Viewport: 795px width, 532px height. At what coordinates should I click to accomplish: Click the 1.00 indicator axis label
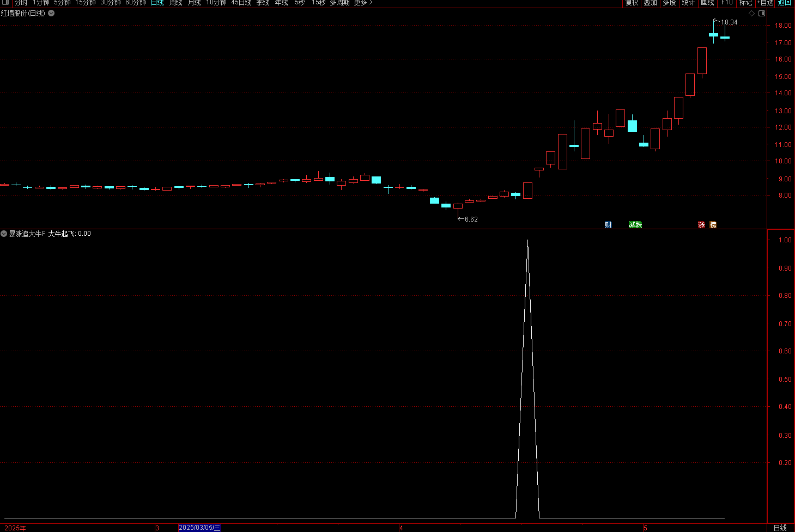(x=785, y=240)
